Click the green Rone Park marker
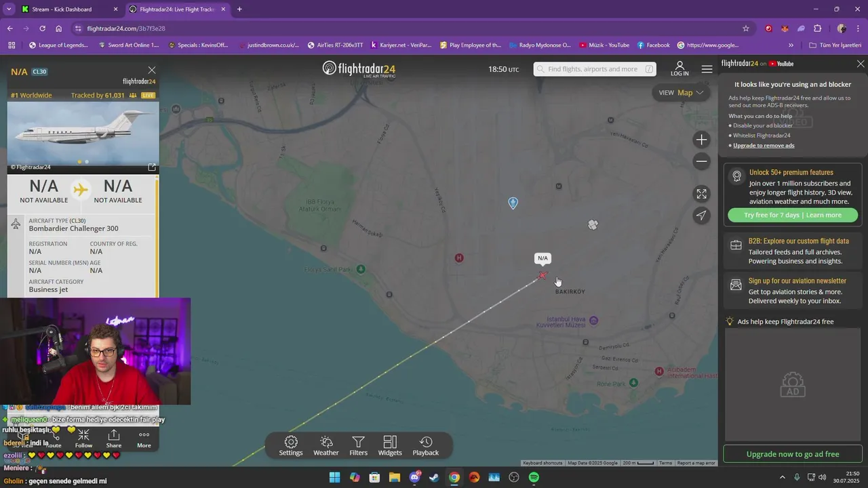The width and height of the screenshot is (868, 488). (633, 383)
